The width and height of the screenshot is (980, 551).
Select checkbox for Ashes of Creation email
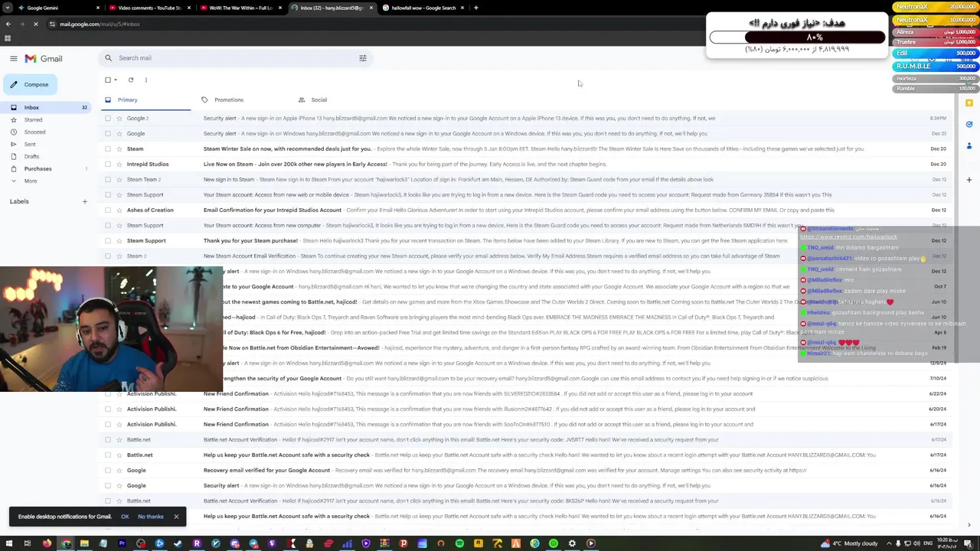pos(108,210)
